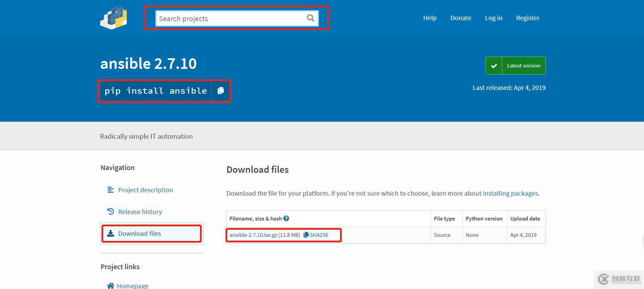Screen dimensions: 644x289
Task: Focus the Search projects field
Action: (237, 18)
